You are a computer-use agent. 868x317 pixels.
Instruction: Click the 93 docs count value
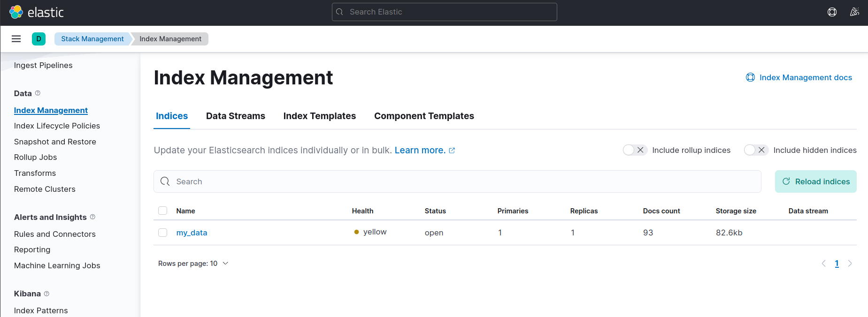[648, 233]
